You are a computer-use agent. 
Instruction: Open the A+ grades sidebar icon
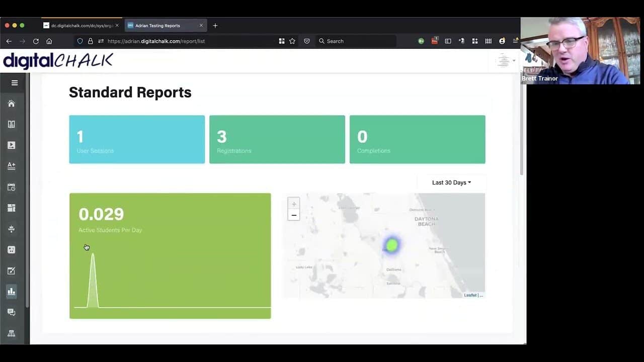coord(11,166)
